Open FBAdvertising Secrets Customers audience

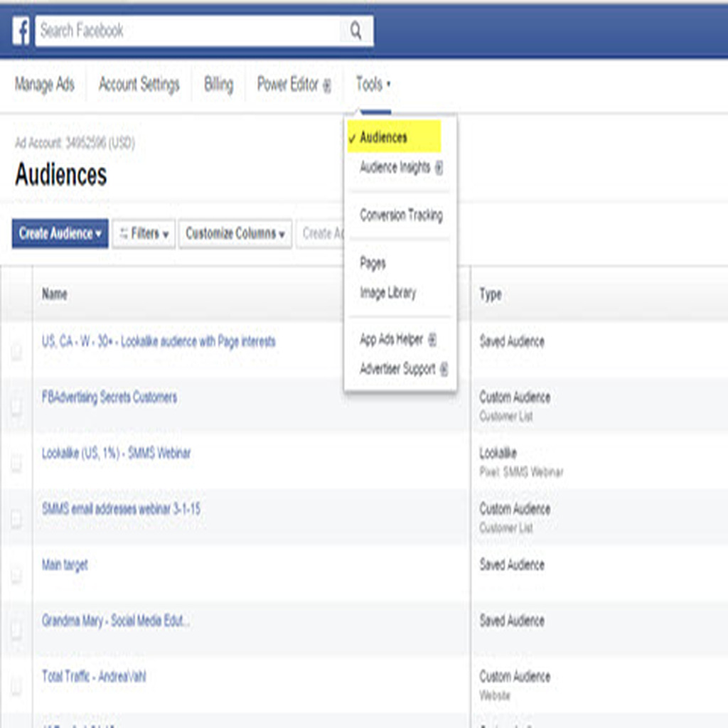click(x=109, y=397)
